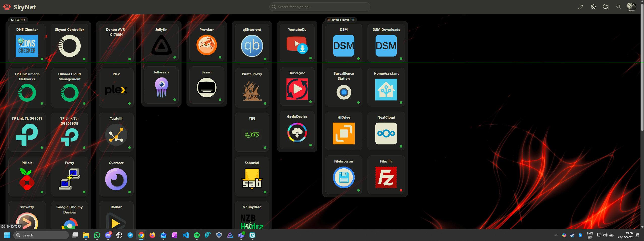The width and height of the screenshot is (644, 241).
Task: Open the user avatar menu
Action: pyautogui.click(x=631, y=7)
